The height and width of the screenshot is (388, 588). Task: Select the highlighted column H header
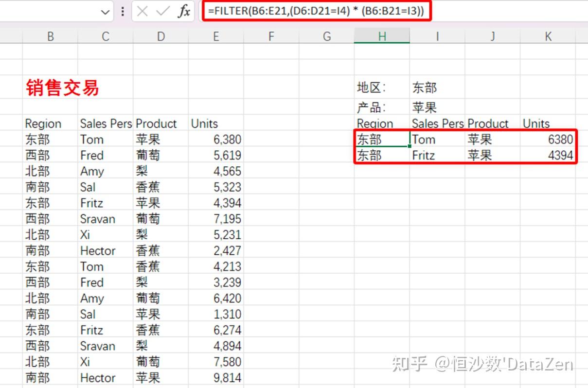point(382,36)
